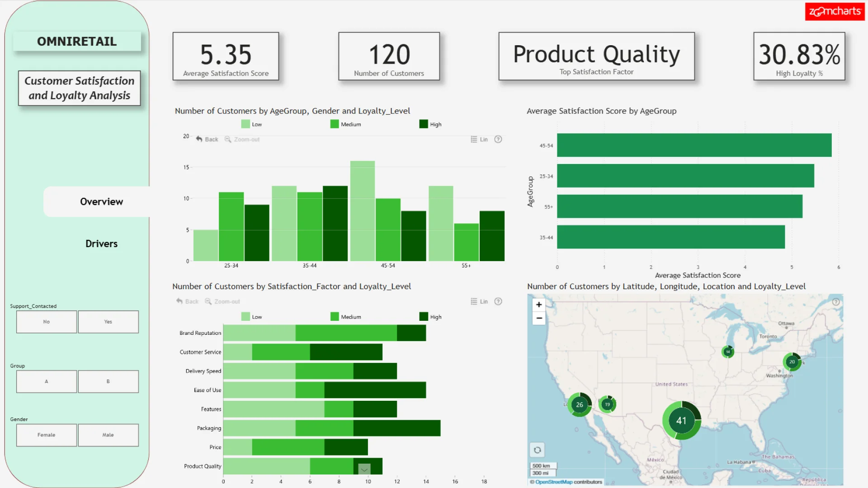Filter Gender to Male
The image size is (868, 488).
point(108,435)
